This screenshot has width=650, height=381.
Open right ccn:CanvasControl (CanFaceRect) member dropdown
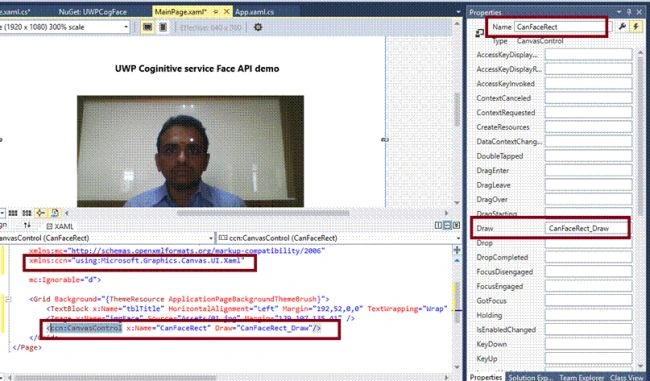point(458,238)
